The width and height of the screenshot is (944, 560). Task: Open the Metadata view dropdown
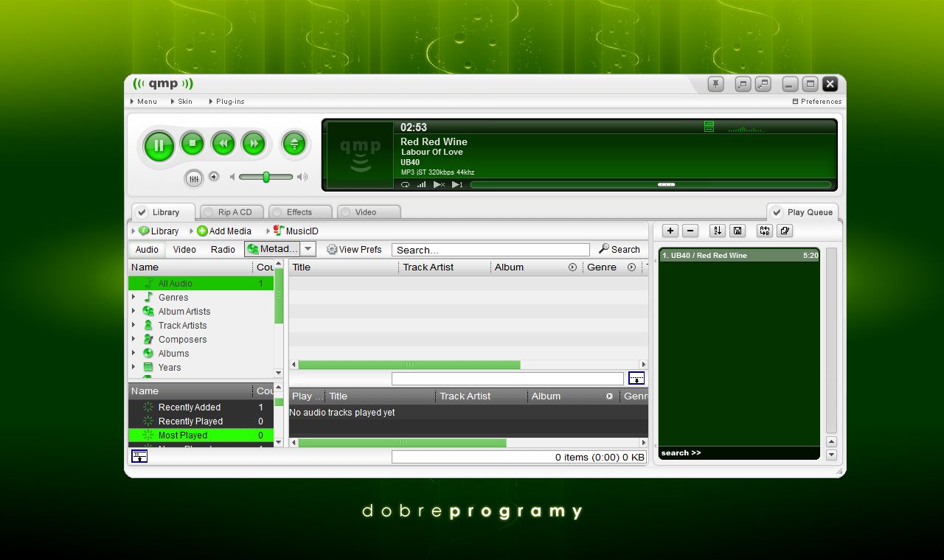(x=308, y=248)
